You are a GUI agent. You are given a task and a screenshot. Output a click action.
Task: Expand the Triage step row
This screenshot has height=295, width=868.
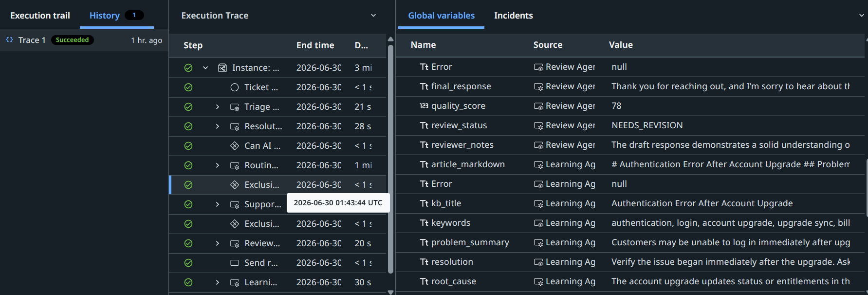point(218,107)
